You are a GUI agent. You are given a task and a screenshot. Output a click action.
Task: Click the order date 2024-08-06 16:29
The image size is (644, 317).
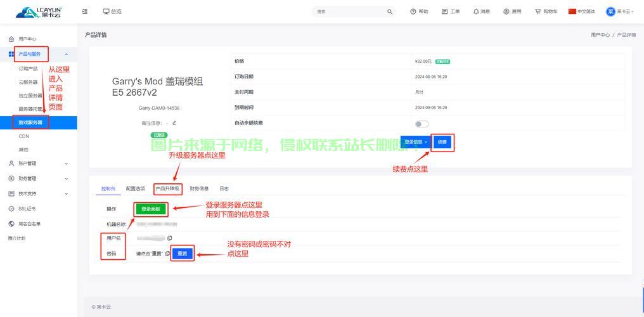coord(431,77)
